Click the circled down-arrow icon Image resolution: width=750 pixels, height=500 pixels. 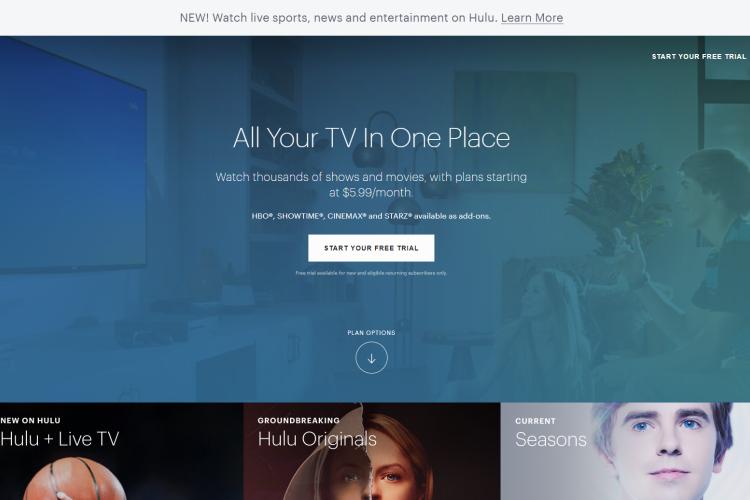tap(371, 357)
